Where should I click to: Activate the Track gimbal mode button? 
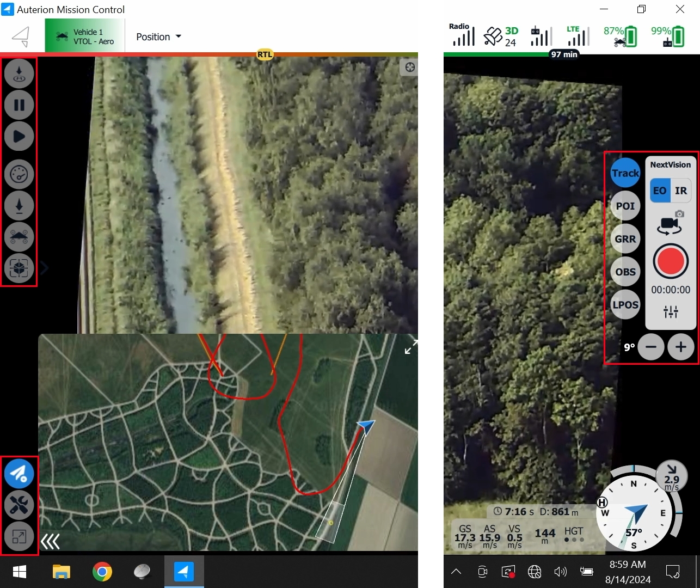click(625, 173)
